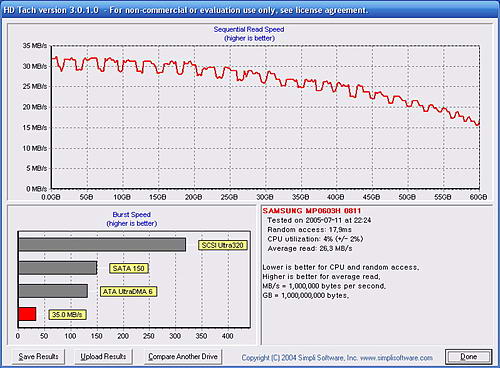Viewport: 500px width, 368px height.
Task: Select the SCSI Ultra320 gray bar
Action: (102, 245)
